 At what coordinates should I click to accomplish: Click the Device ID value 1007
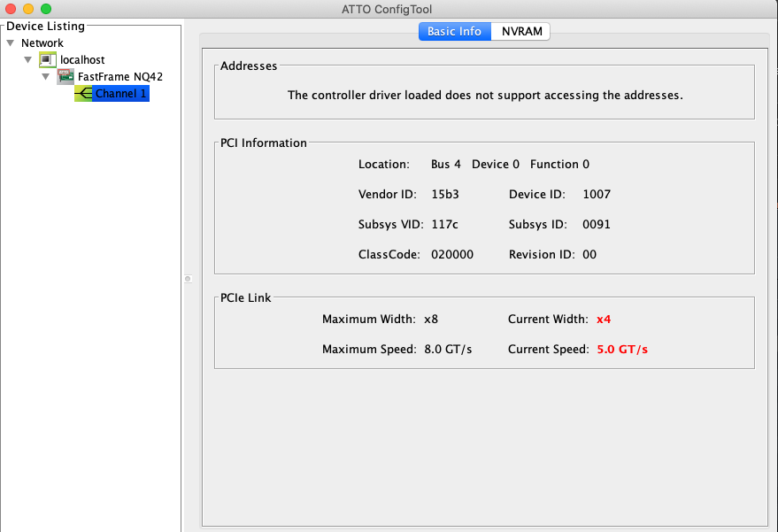click(597, 194)
